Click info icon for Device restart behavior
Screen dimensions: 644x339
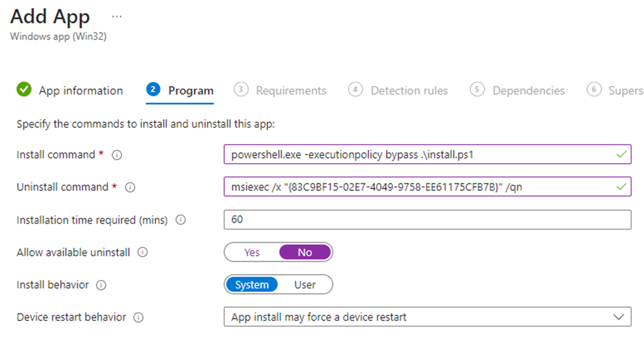pos(139,318)
